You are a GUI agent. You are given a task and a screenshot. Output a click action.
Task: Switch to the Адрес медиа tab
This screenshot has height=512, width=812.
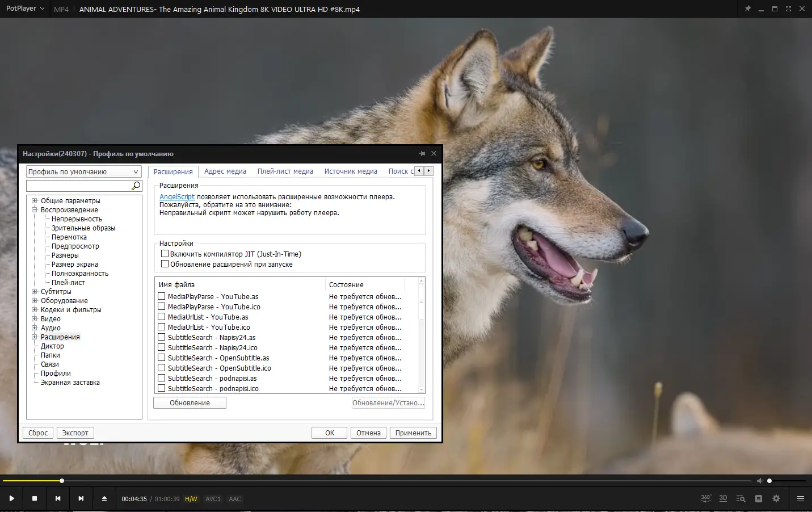point(225,171)
